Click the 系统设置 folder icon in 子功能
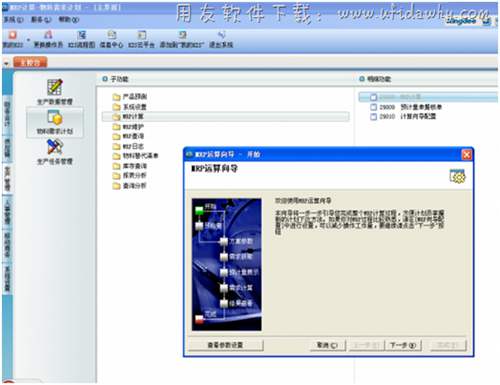 pyautogui.click(x=116, y=107)
